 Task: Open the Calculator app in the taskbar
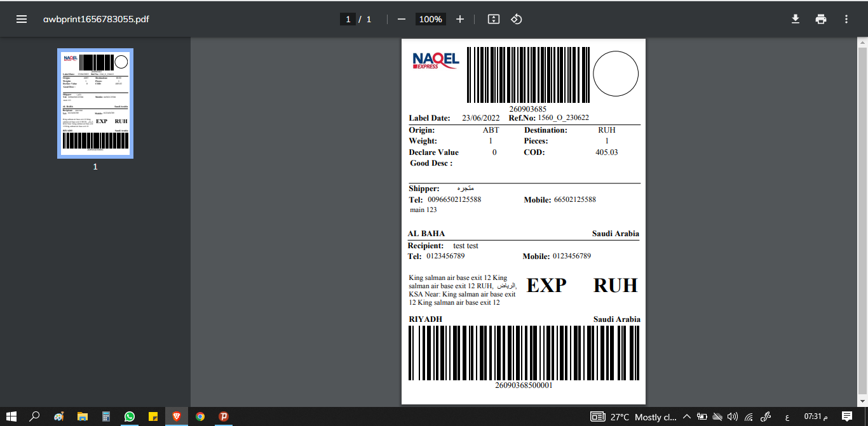click(x=106, y=416)
